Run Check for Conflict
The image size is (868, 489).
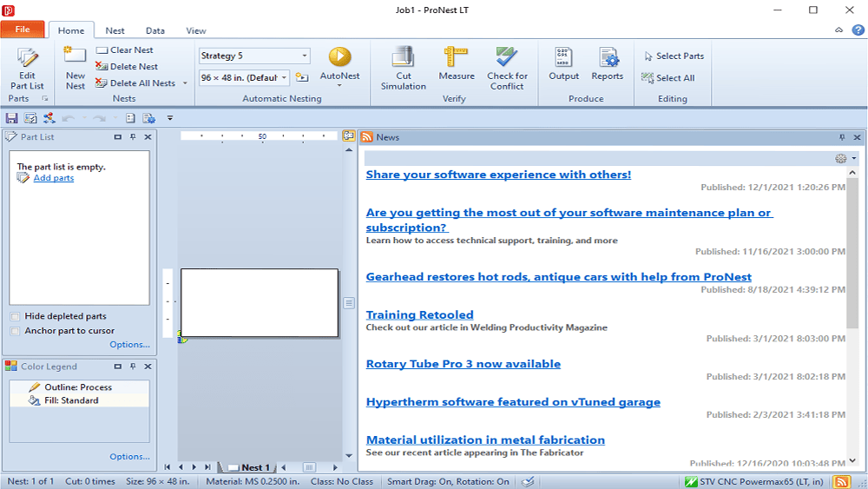pos(506,58)
